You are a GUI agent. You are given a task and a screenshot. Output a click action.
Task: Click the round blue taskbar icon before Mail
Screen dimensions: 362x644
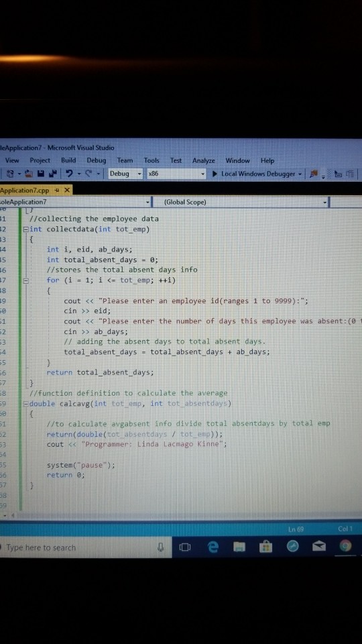[x=293, y=547]
